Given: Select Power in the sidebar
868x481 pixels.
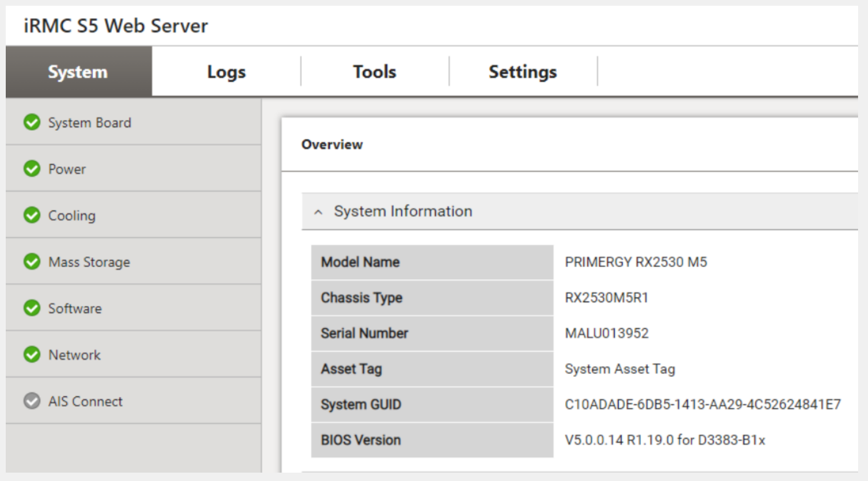Looking at the screenshot, I should [x=133, y=169].
